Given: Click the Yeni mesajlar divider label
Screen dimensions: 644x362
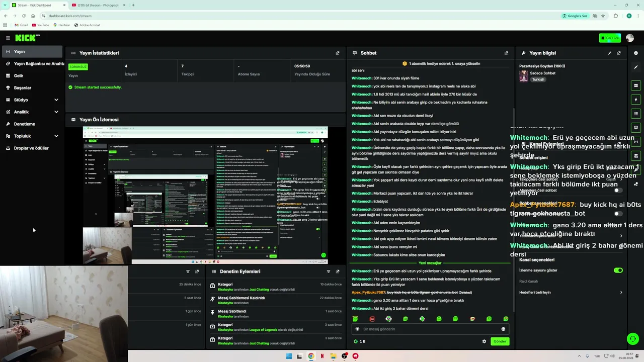Looking at the screenshot, I should pyautogui.click(x=430, y=263).
